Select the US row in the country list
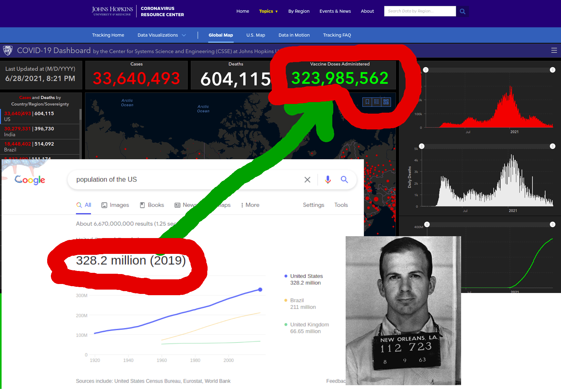 coord(40,116)
